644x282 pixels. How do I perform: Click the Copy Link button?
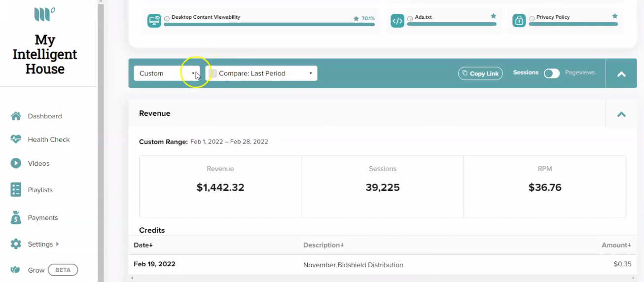(480, 73)
